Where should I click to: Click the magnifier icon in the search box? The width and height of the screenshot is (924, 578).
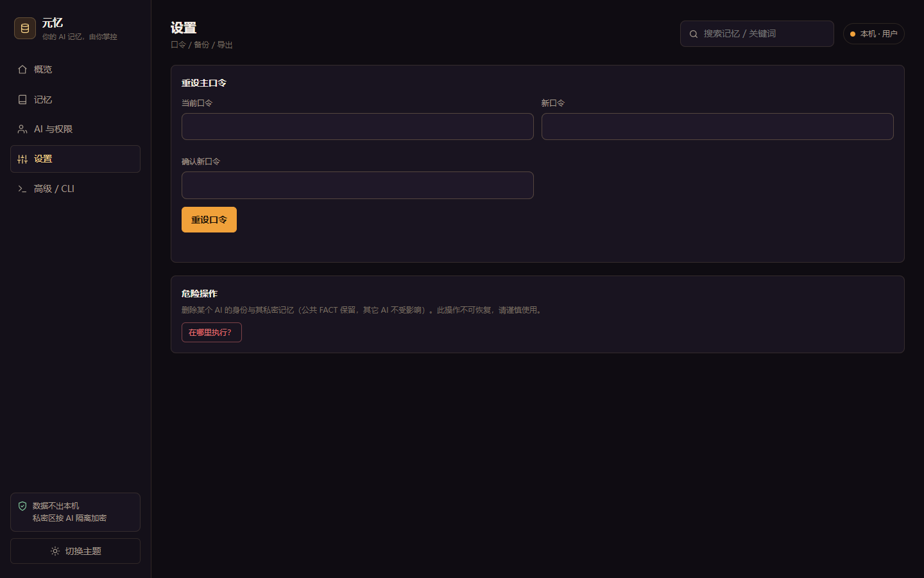[694, 34]
